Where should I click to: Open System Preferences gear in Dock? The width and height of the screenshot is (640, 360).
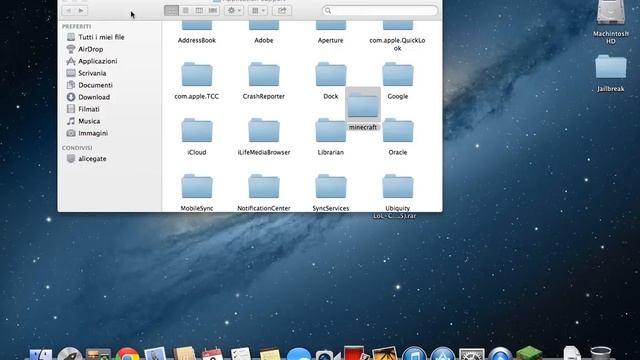[471, 354]
